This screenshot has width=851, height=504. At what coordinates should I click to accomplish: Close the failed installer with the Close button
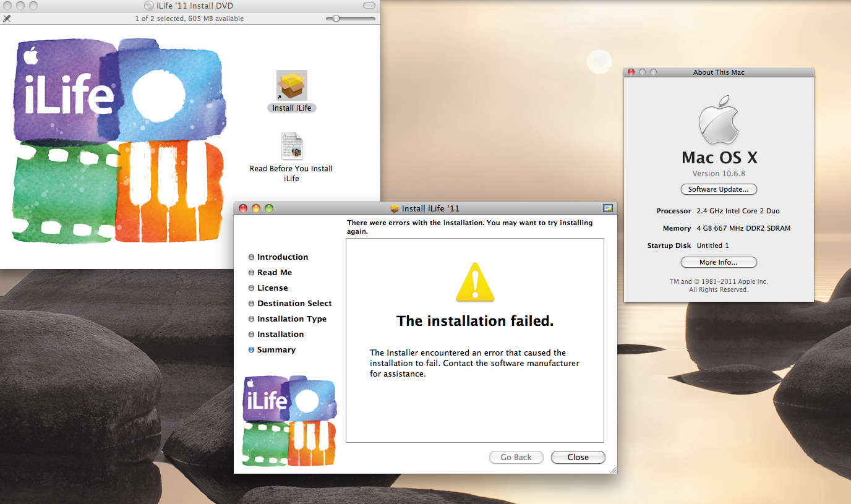point(578,458)
